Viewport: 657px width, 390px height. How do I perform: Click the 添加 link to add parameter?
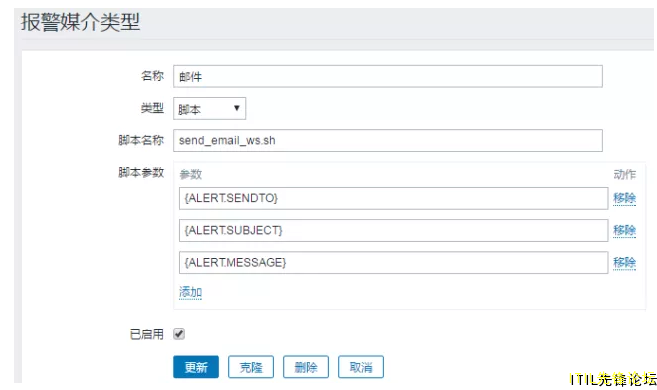tap(191, 292)
